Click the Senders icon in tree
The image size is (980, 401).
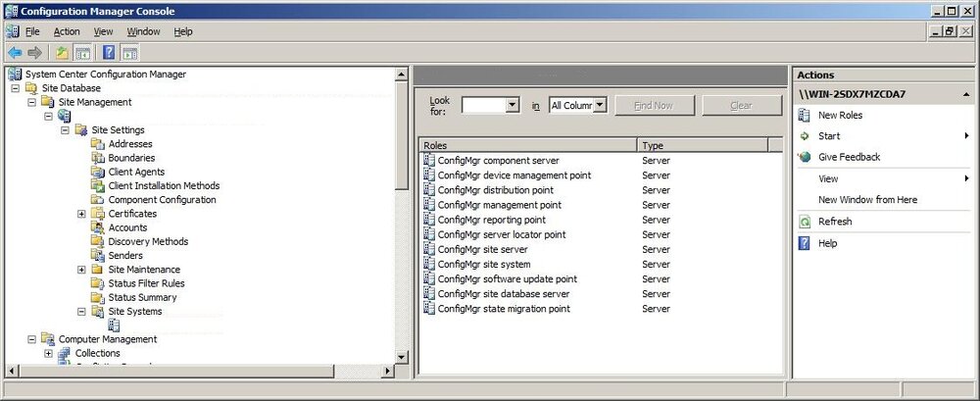coord(97,255)
